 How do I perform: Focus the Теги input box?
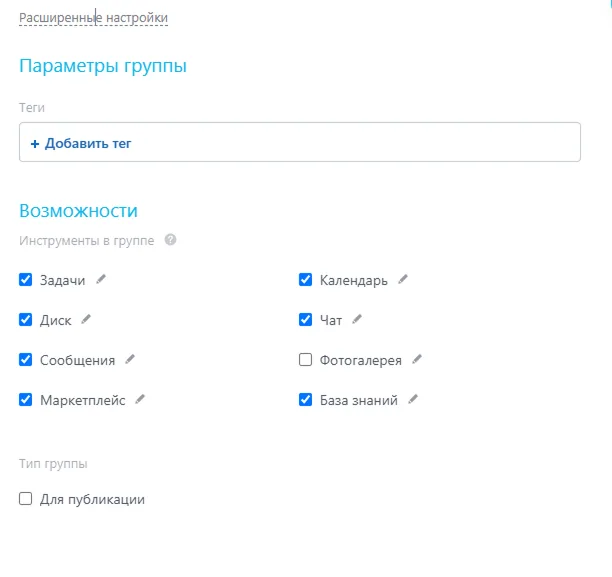[300, 142]
